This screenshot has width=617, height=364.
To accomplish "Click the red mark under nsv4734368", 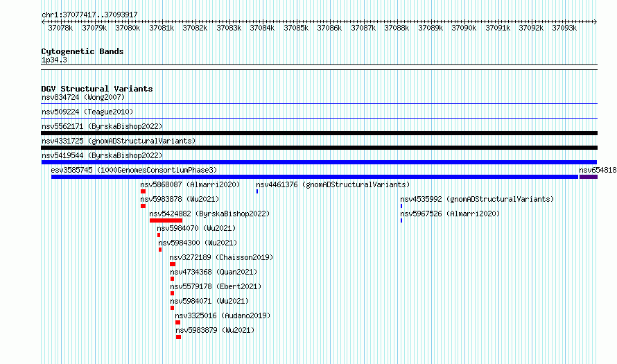I will pyautogui.click(x=173, y=279).
